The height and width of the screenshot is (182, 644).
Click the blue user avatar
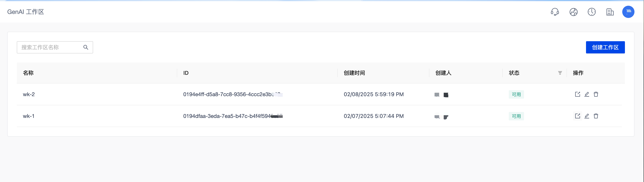[628, 12]
